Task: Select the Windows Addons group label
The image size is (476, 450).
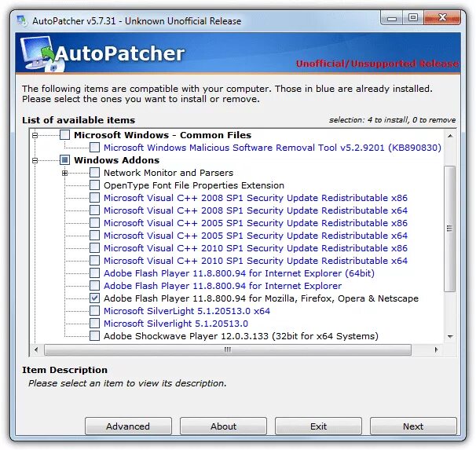Action: [x=116, y=160]
